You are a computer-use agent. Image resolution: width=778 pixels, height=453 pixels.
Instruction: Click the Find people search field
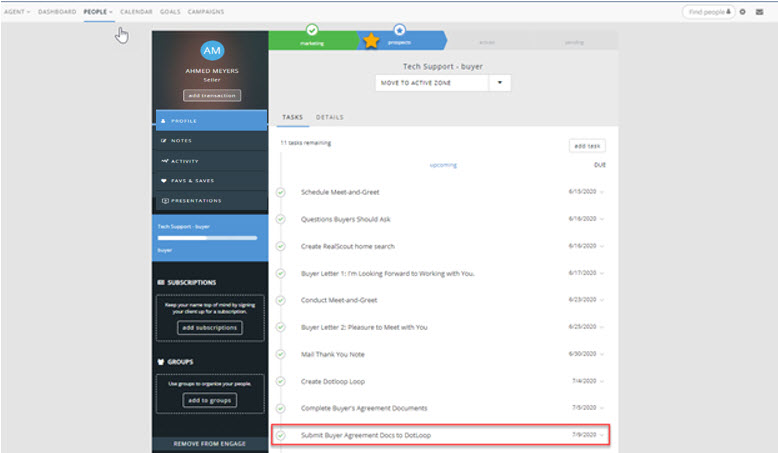[709, 11]
